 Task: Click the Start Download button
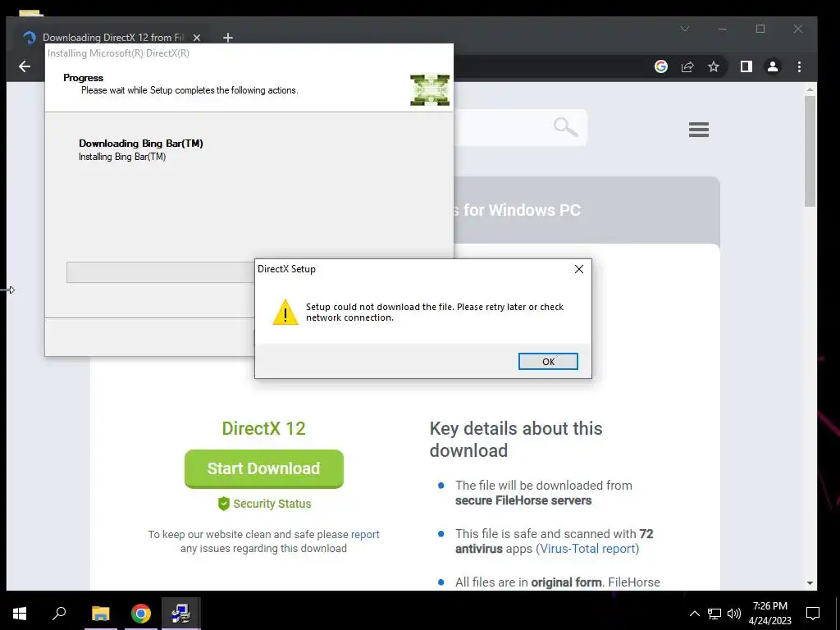(264, 468)
